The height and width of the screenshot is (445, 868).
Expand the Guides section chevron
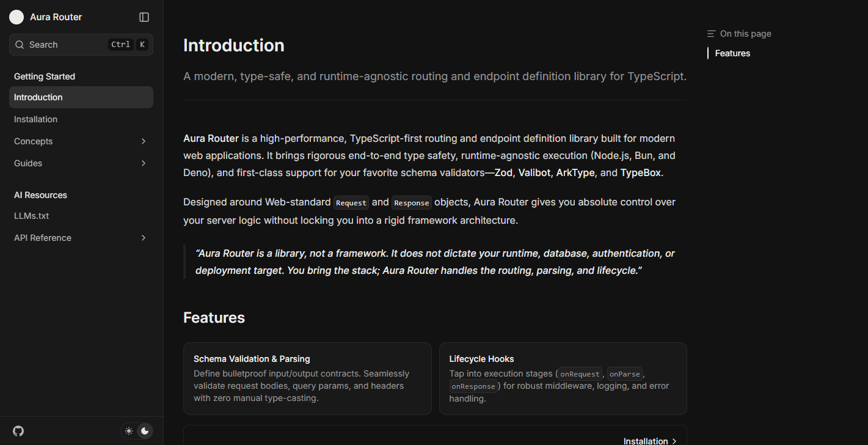pyautogui.click(x=144, y=163)
